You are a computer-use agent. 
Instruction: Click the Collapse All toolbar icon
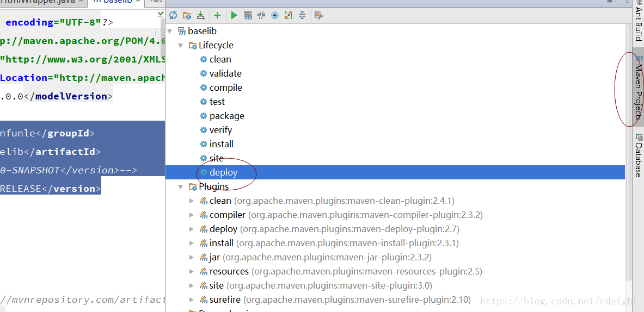tap(302, 16)
